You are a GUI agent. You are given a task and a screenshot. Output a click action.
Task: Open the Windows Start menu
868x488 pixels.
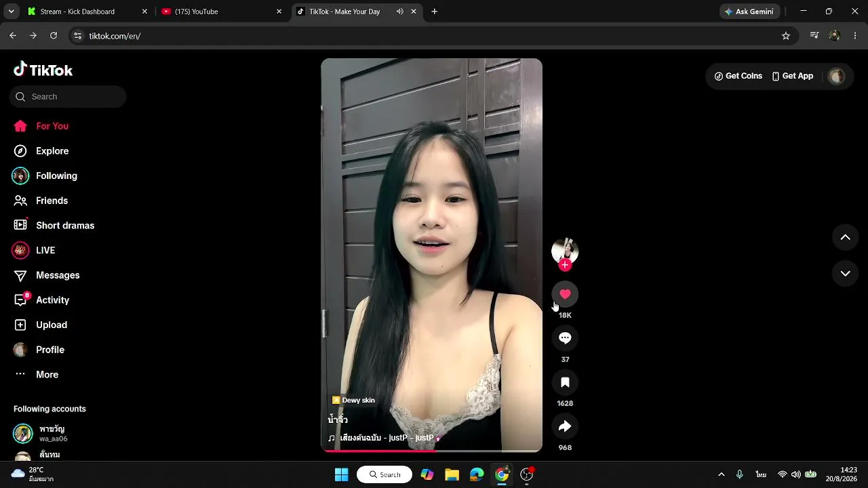coord(342,474)
